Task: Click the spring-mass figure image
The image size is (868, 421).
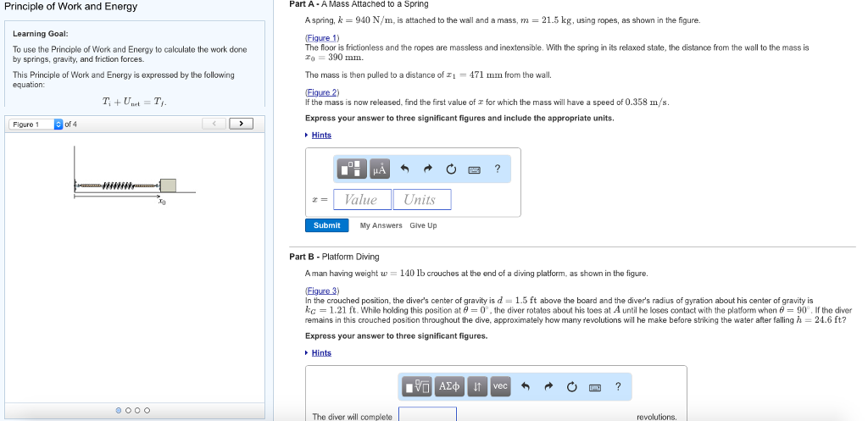Action: click(x=135, y=174)
